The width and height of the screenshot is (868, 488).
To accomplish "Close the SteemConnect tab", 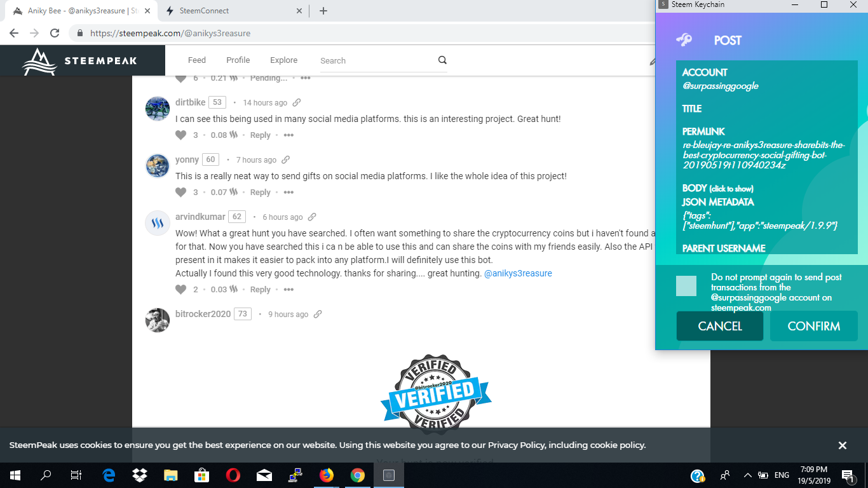I will [x=300, y=11].
